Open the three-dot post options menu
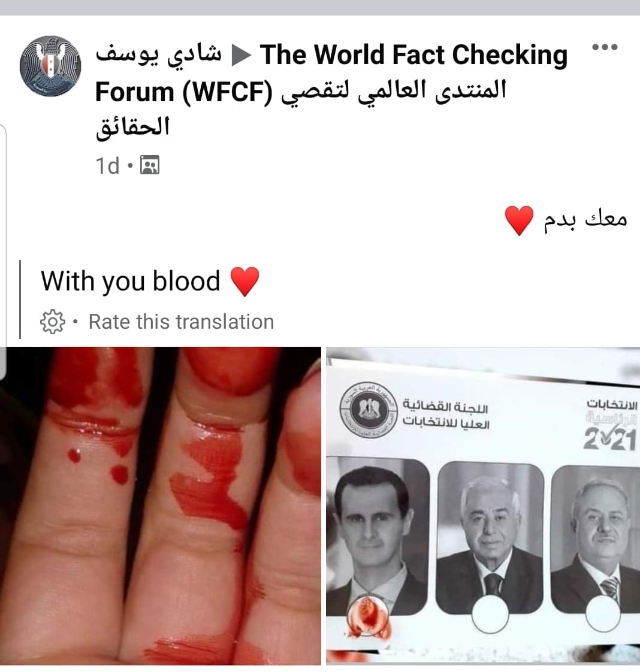This screenshot has height=672, width=640. (605, 47)
